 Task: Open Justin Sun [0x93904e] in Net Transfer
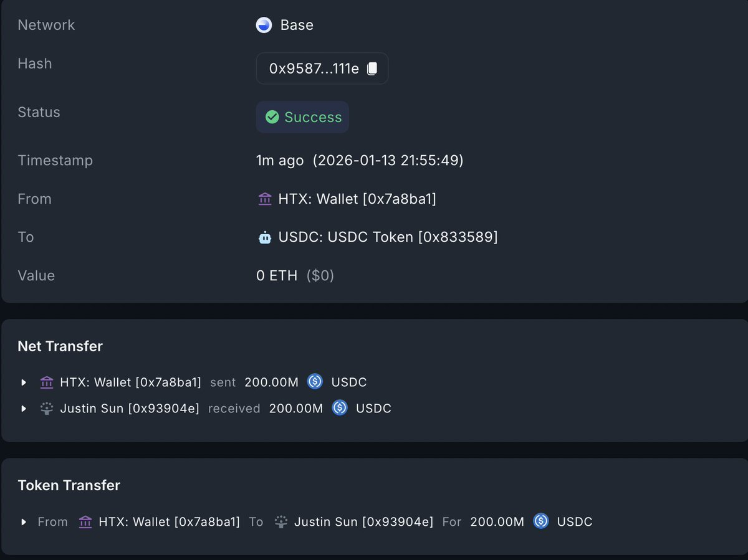130,409
